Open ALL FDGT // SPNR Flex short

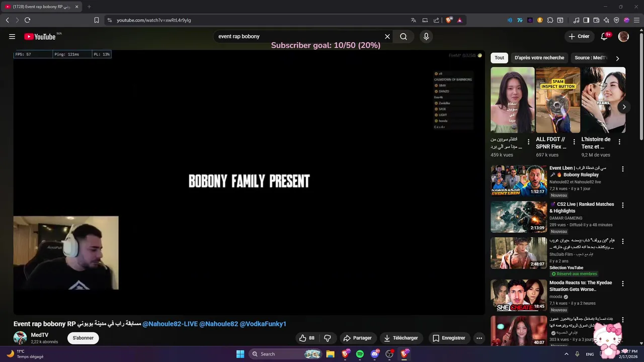coord(557,100)
